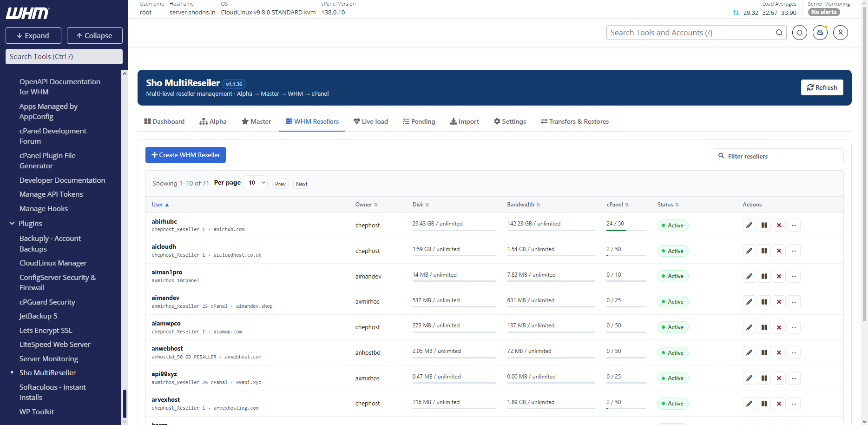Go to the Next page of resellers
The image size is (868, 425).
click(302, 184)
